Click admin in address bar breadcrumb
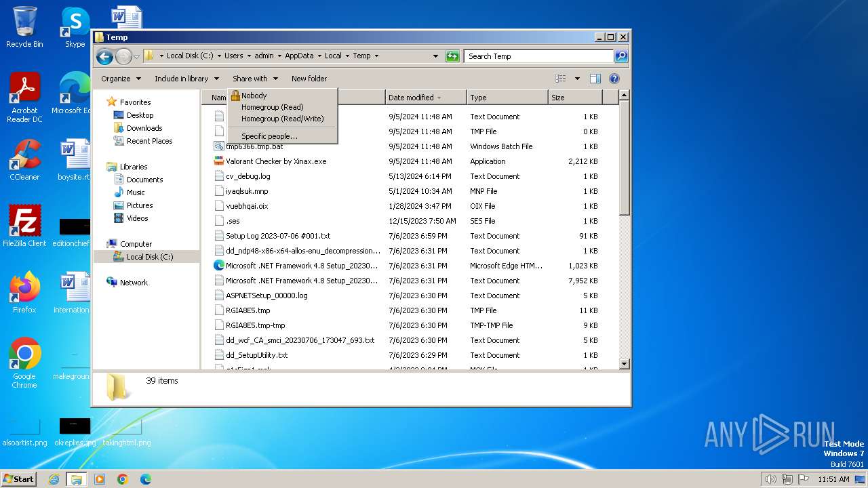Screen dimensions: 868x488 (264, 56)
